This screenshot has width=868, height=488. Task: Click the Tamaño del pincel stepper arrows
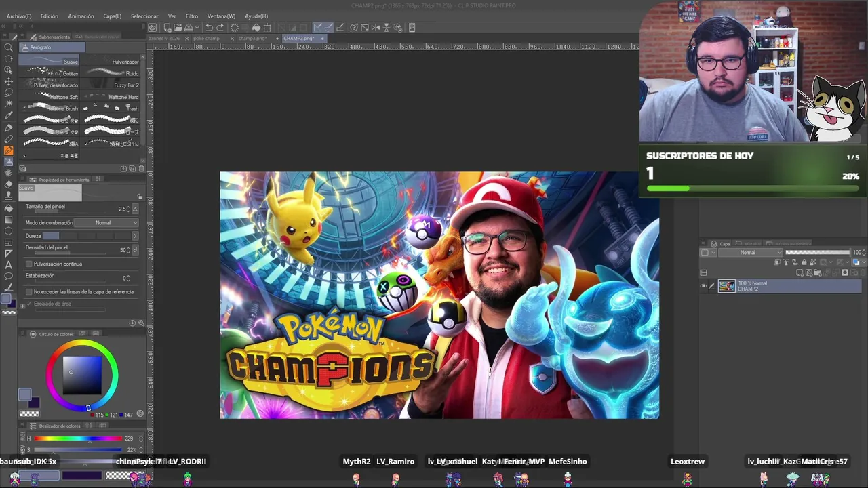tap(127, 209)
